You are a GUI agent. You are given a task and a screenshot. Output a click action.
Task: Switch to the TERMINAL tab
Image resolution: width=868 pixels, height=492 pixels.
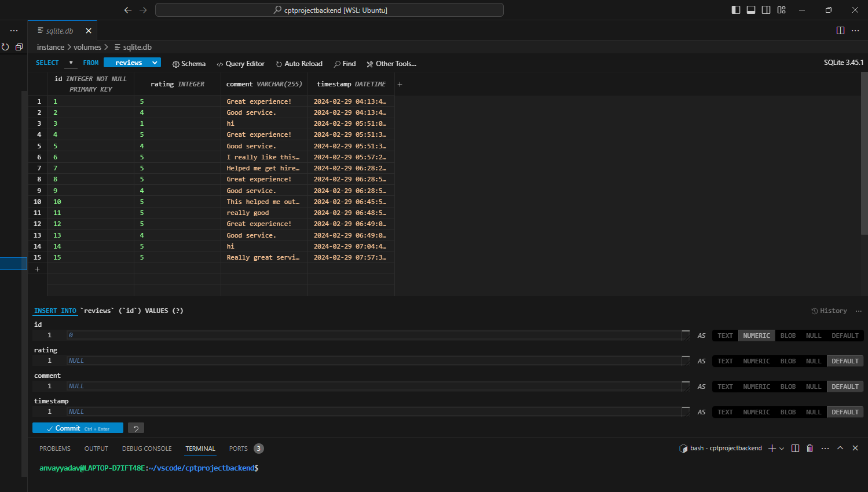[x=200, y=449]
